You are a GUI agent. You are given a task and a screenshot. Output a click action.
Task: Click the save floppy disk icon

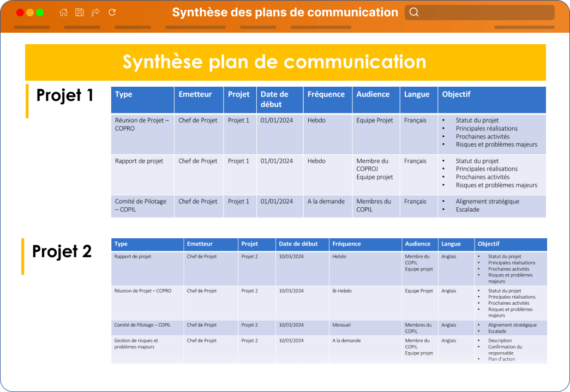(x=80, y=13)
